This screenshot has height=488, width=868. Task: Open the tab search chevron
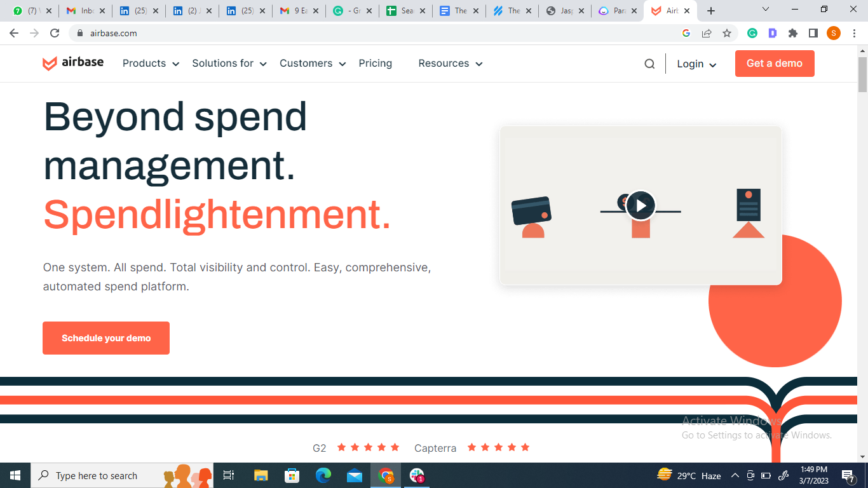pyautogui.click(x=766, y=10)
